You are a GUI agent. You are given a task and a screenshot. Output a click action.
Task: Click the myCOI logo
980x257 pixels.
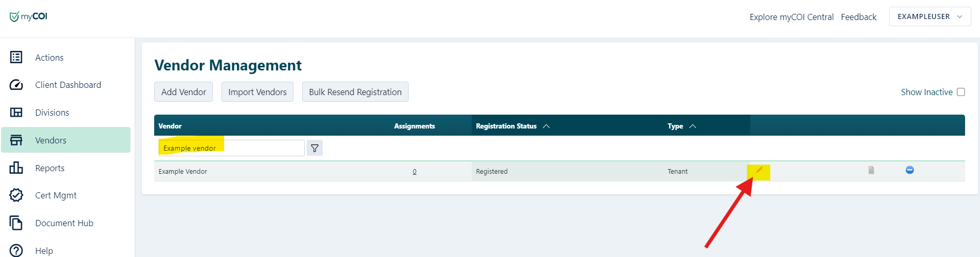coord(28,16)
